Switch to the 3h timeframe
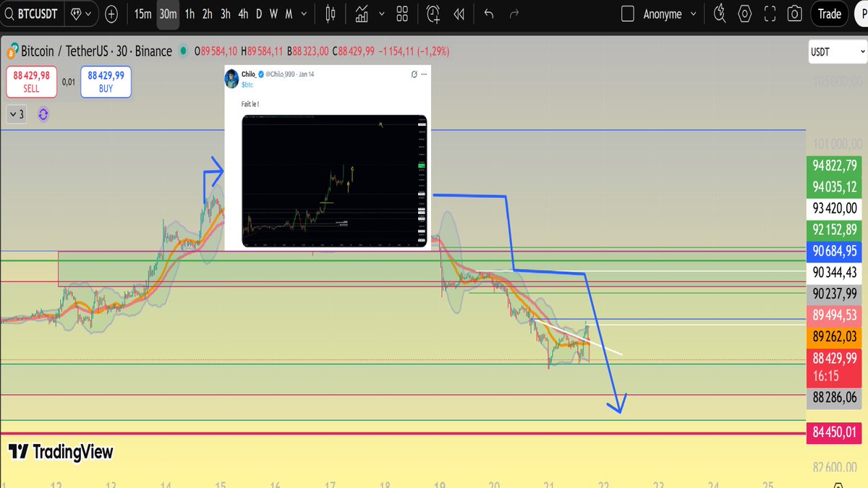Viewport: 868px width, 488px height. (226, 14)
